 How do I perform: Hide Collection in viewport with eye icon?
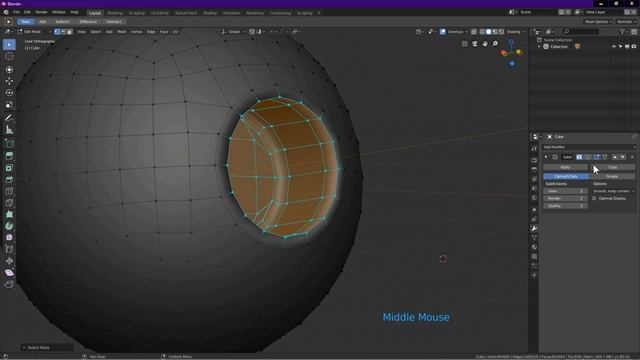tap(614, 47)
